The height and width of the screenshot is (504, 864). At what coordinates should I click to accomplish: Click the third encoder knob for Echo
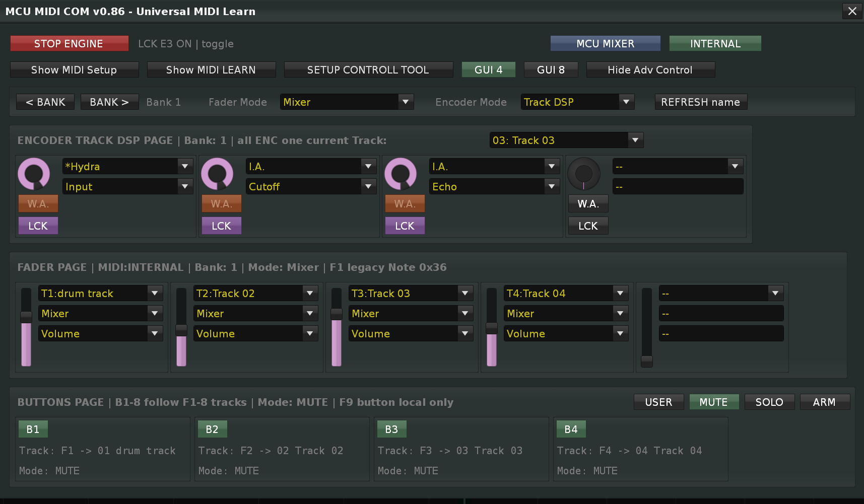(x=401, y=174)
